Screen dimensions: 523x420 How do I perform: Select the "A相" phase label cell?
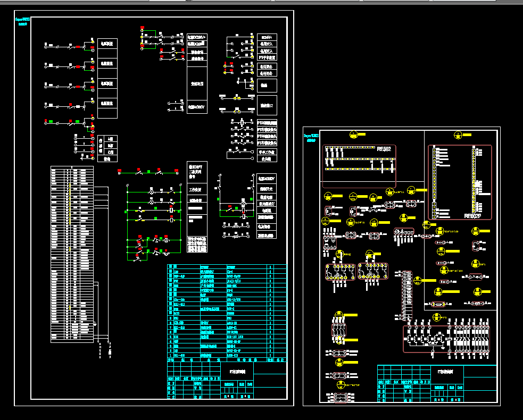111,139
